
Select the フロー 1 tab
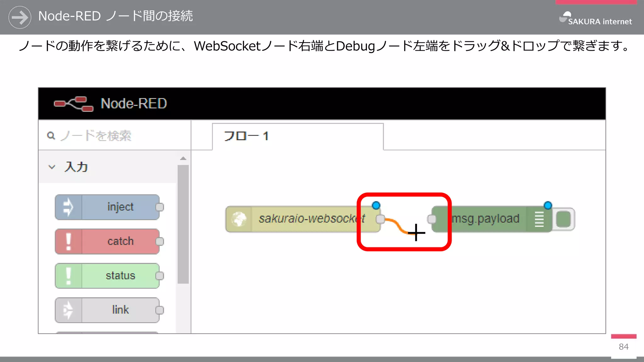(298, 136)
